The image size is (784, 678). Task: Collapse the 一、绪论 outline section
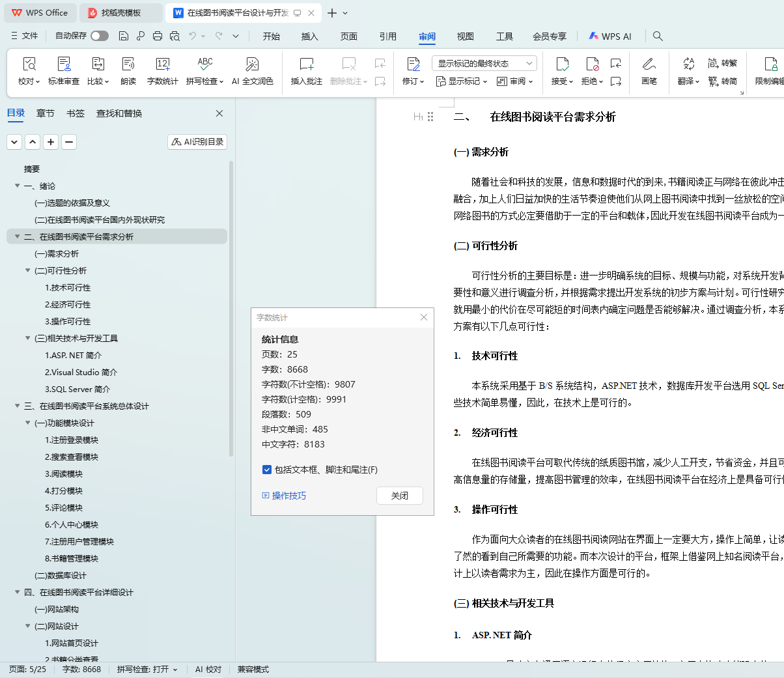pyautogui.click(x=18, y=186)
